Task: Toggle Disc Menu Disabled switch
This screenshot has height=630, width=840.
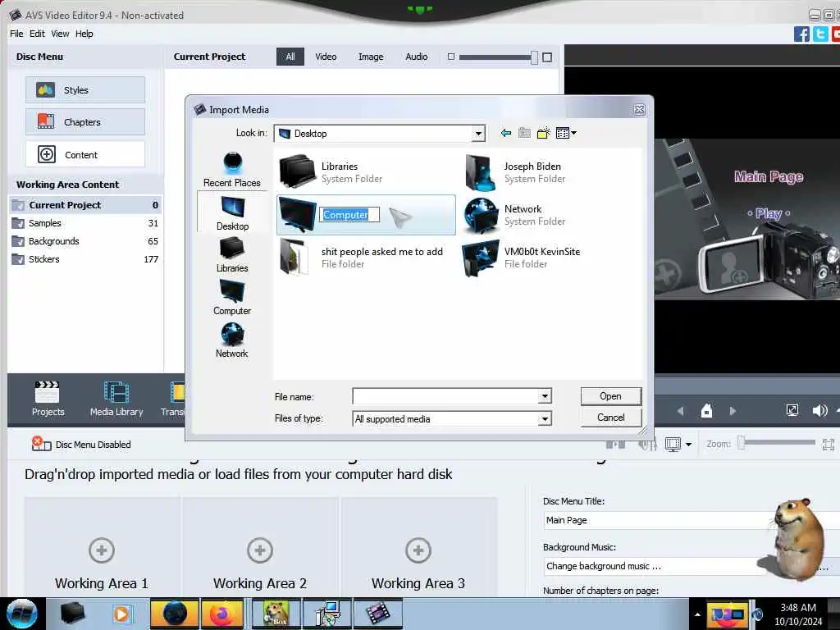Action: click(x=81, y=444)
